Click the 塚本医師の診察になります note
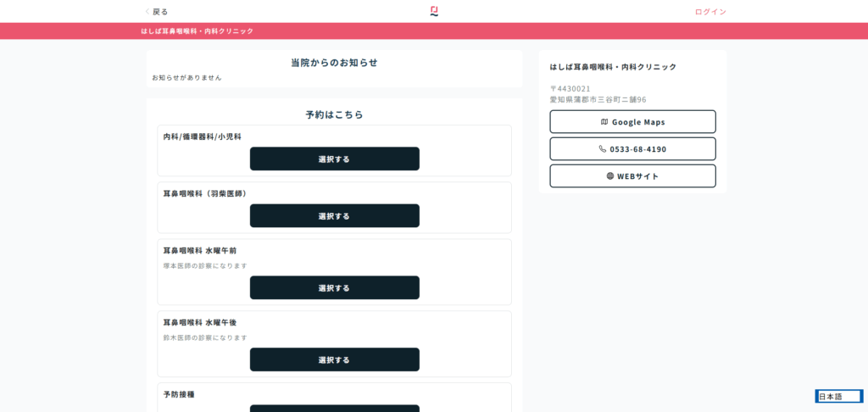This screenshot has height=412, width=868. point(205,265)
